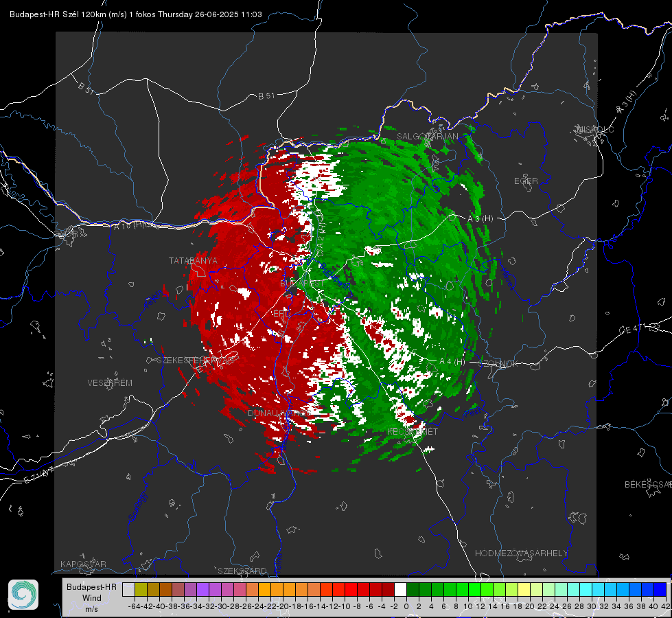Click the KECSKEMET city label
The height and width of the screenshot is (618, 672).
[x=413, y=431]
